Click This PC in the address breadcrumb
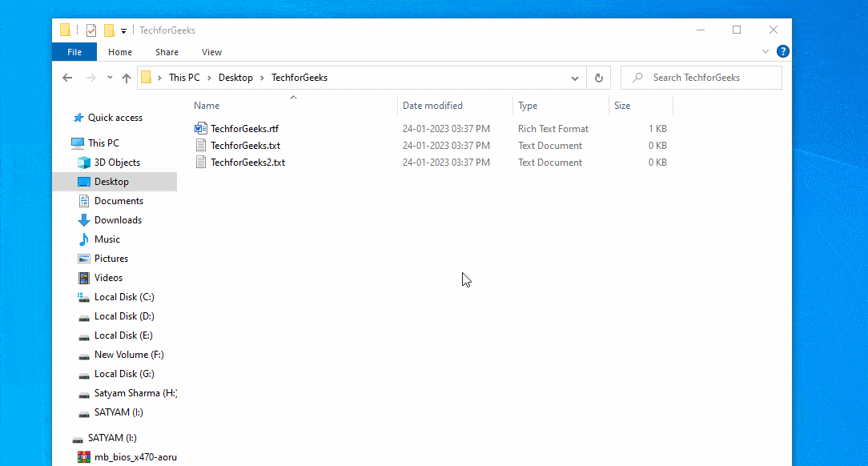Screen dimensions: 868x466 click(x=184, y=78)
